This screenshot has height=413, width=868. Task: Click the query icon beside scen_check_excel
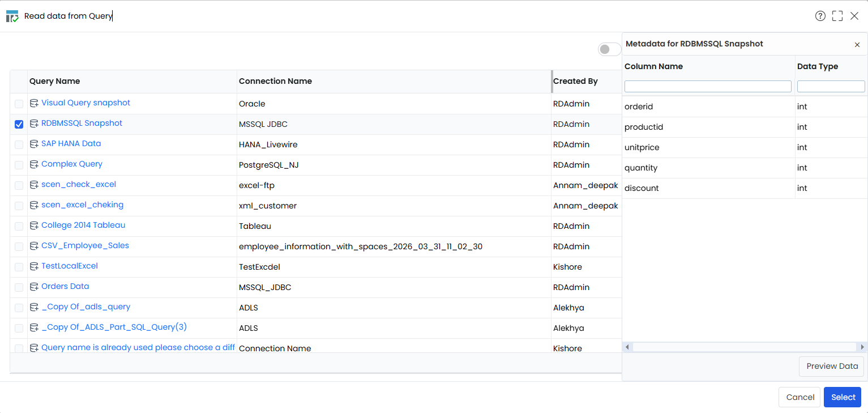point(34,185)
